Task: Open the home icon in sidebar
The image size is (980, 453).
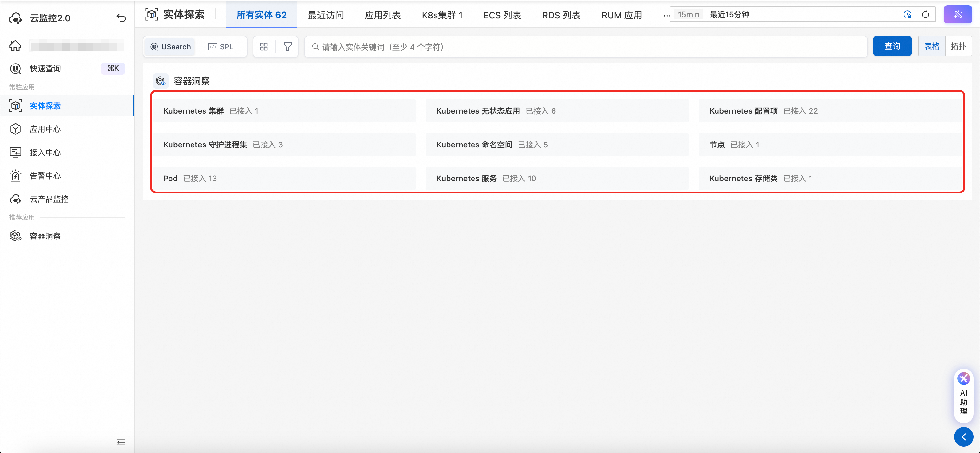Action: (15, 46)
